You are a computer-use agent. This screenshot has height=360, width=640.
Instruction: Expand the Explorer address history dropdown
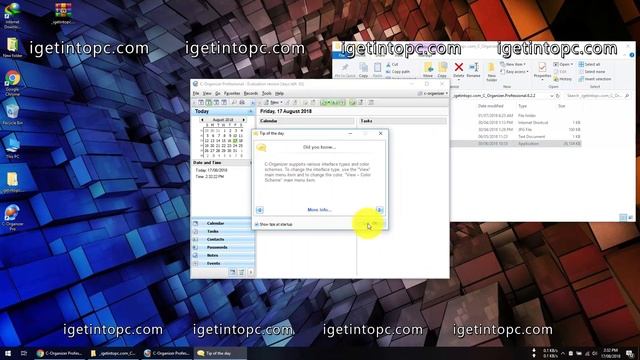pos(551,96)
